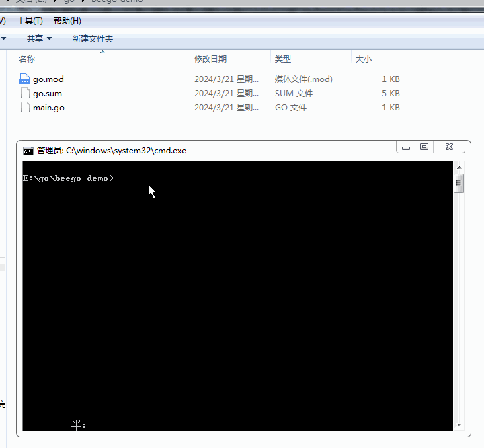The image size is (484, 448).
Task: Sort files by 名称 column
Action: pyautogui.click(x=27, y=59)
